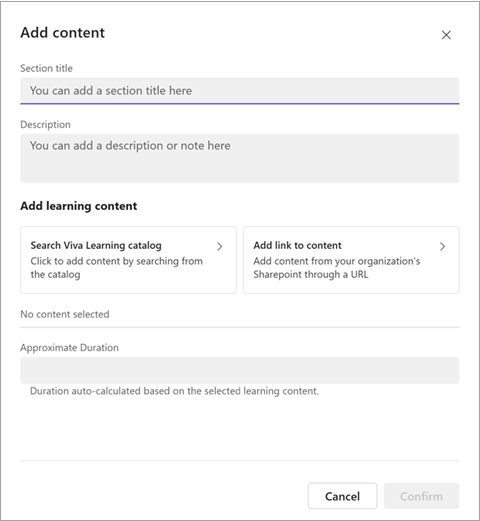Click the 'Add content' dialog title

[62, 33]
